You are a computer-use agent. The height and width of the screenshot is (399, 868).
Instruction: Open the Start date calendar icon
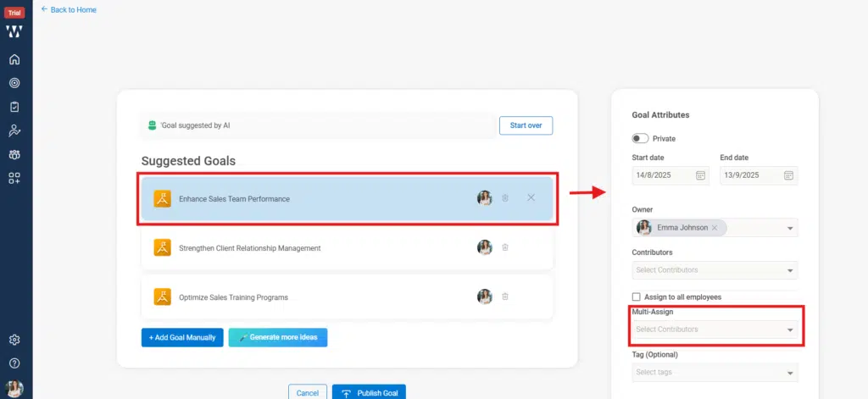700,175
